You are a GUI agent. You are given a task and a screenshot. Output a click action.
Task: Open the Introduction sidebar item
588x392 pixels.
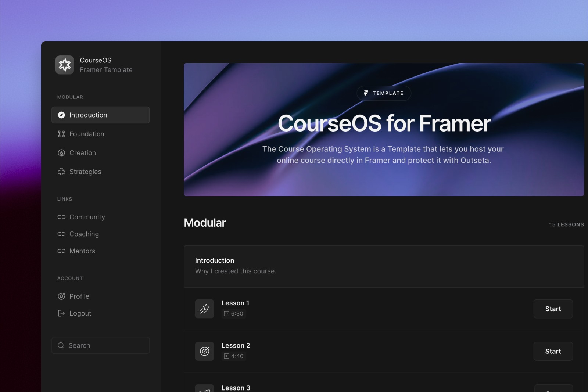click(x=101, y=115)
